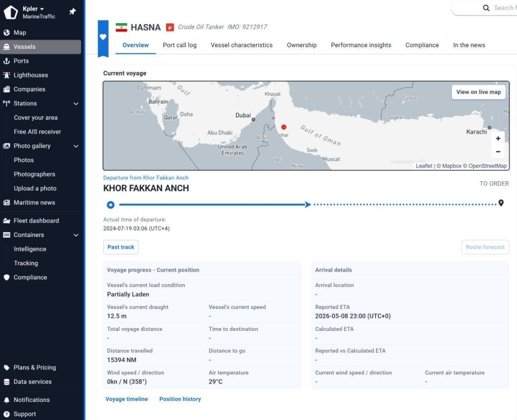Image resolution: width=517 pixels, height=420 pixels.
Task: Select Free AIS receiver menu item
Action: tap(37, 132)
